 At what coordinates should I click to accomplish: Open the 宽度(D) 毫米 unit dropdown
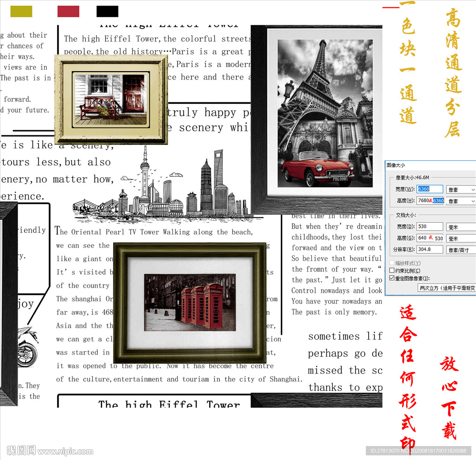click(x=461, y=227)
